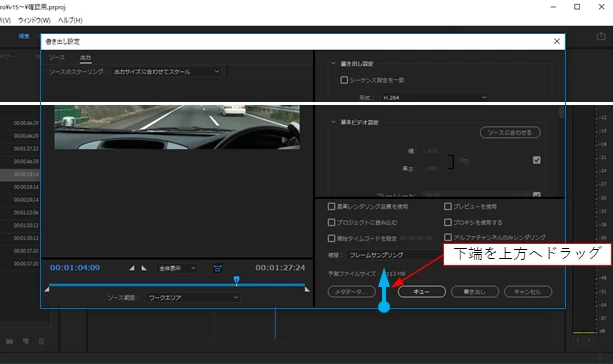Image resolution: width=613 pixels, height=364 pixels.
Task: Close the 書き出し設定 dialog
Action: tap(557, 41)
